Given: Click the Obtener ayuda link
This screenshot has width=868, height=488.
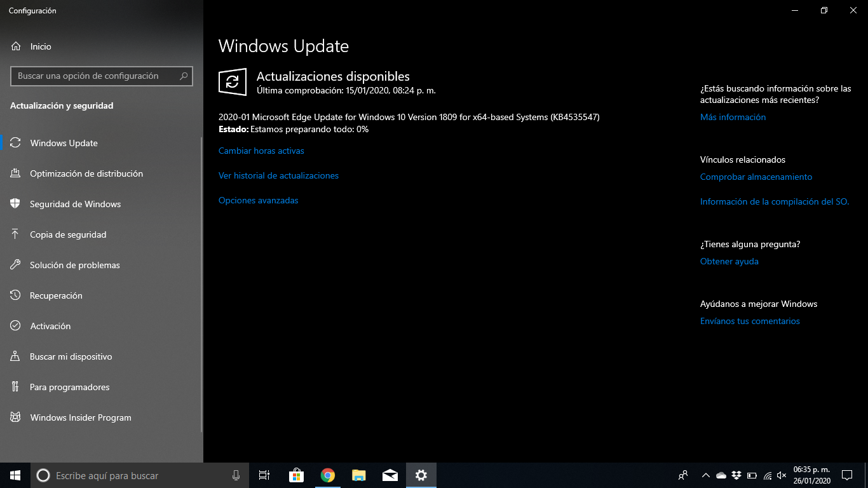Looking at the screenshot, I should (729, 262).
